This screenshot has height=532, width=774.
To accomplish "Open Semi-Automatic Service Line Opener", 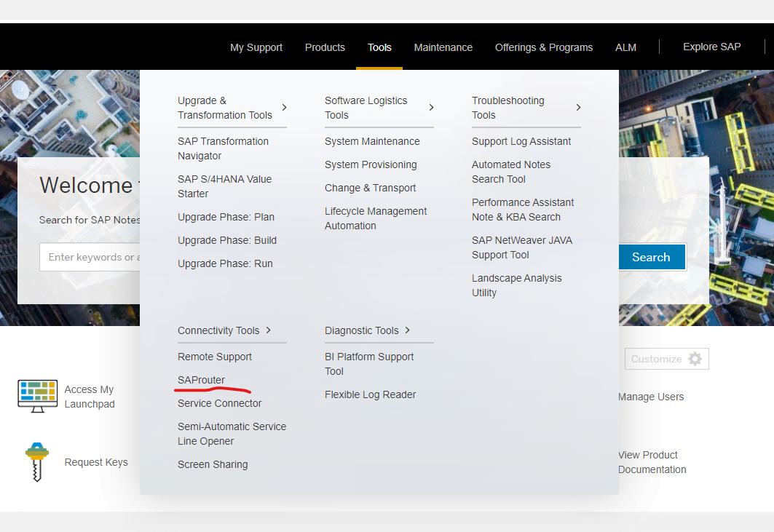I will tap(232, 434).
